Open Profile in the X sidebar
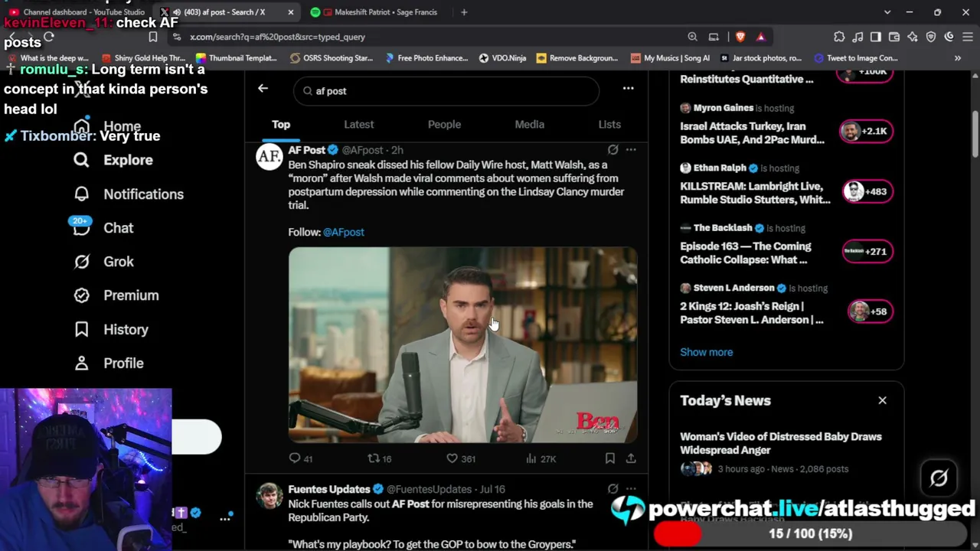This screenshot has width=980, height=551. [x=109, y=364]
